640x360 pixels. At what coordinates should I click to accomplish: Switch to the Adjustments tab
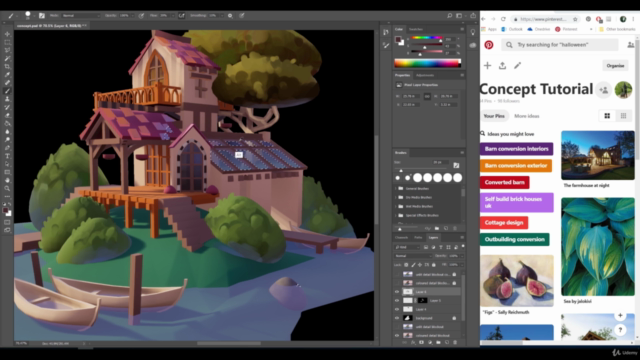424,75
